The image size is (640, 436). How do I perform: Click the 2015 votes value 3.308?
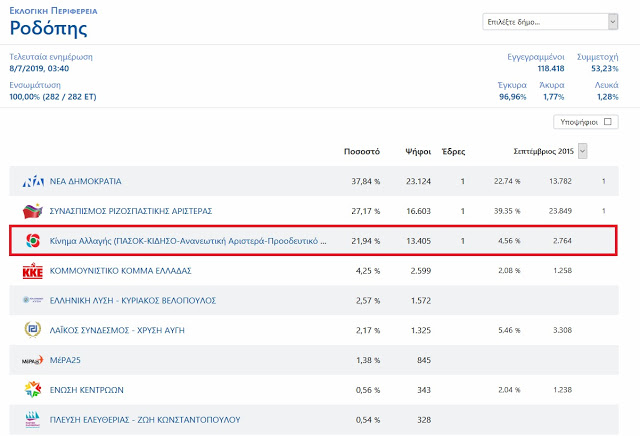[x=562, y=330]
